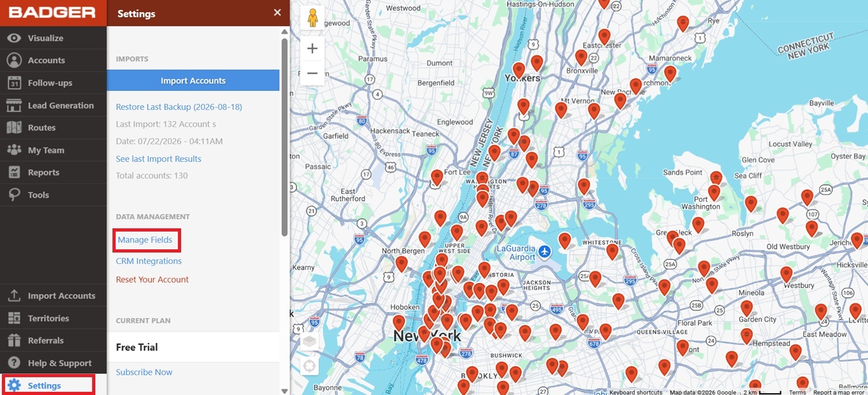Close the Settings panel
868x395 pixels.
277,13
